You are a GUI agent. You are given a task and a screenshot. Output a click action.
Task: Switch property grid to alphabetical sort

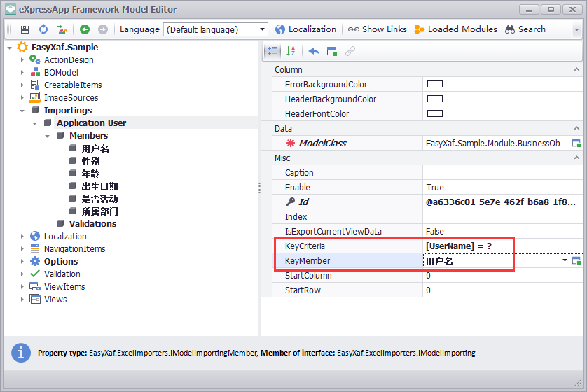tap(291, 51)
